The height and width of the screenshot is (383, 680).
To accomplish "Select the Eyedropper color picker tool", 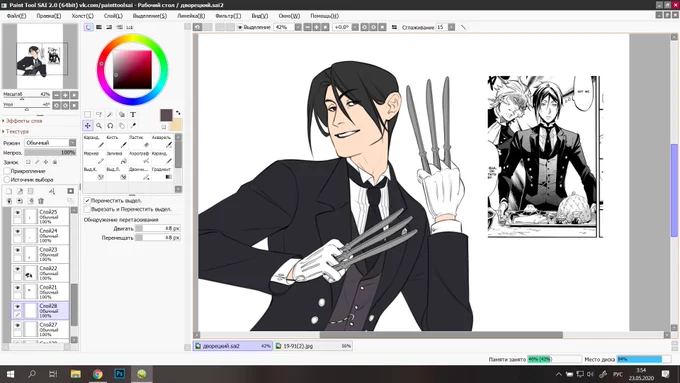I will point(133,125).
